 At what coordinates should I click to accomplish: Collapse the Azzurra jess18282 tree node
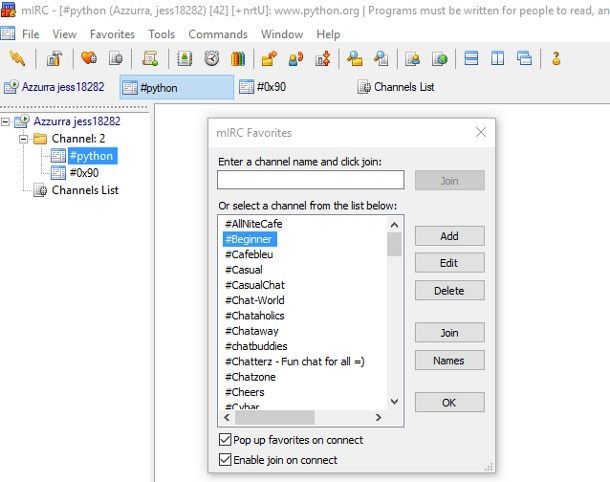[x=5, y=122]
